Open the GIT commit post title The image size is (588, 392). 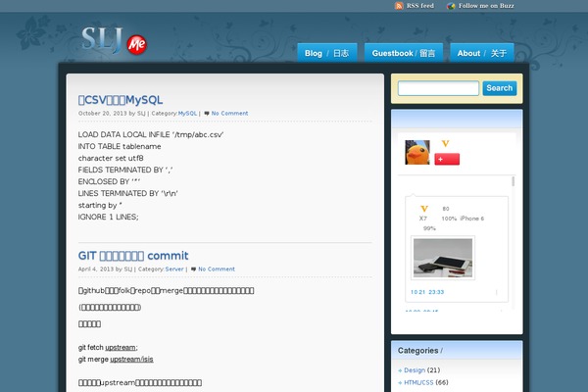click(x=133, y=256)
